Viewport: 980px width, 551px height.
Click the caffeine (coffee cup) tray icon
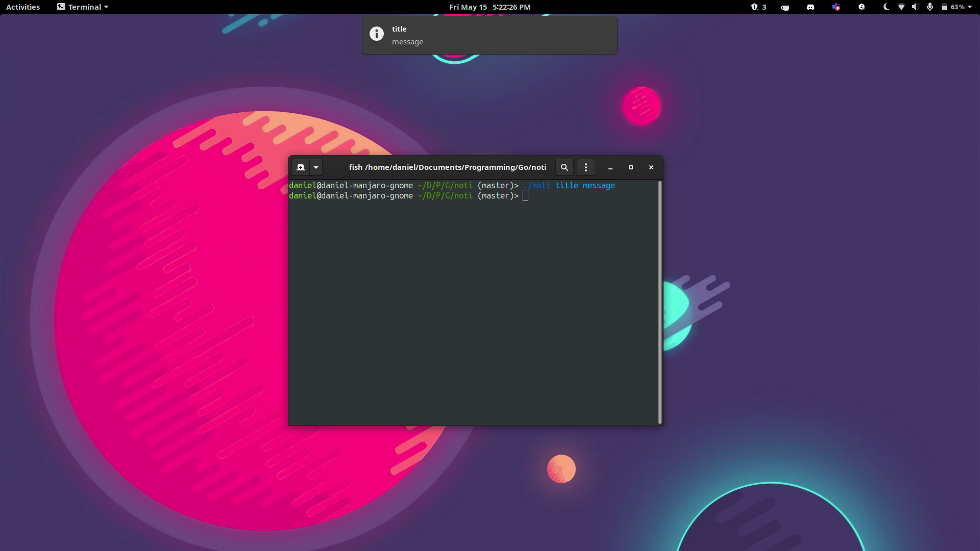785,7
